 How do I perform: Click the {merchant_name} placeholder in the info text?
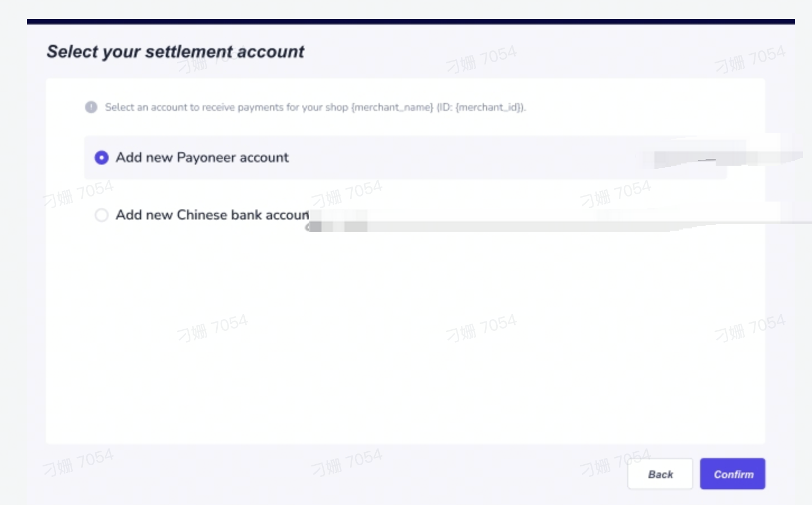click(392, 107)
